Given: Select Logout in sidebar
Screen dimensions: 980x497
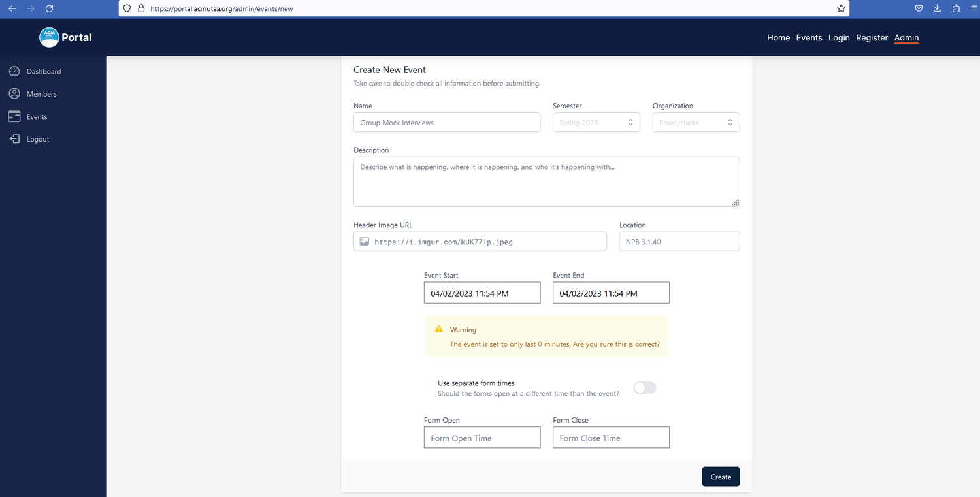Looking at the screenshot, I should pos(38,139).
